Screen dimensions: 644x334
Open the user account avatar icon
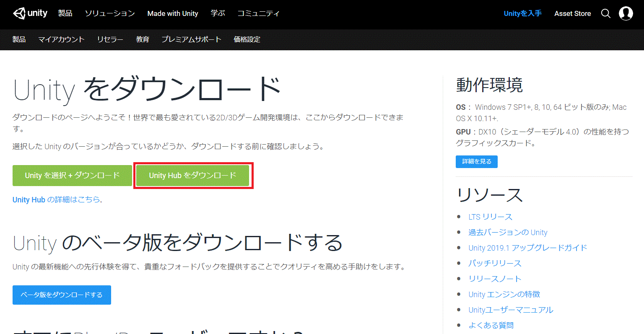[626, 13]
